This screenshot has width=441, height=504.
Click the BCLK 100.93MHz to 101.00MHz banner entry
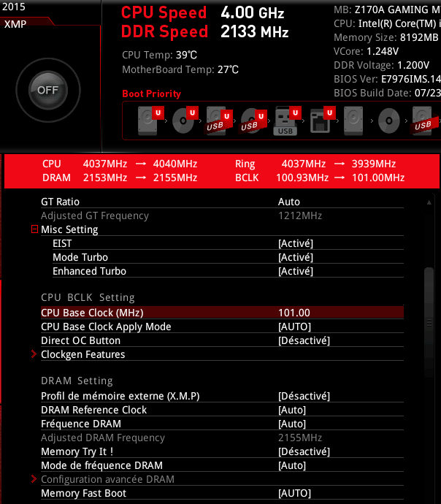point(320,177)
